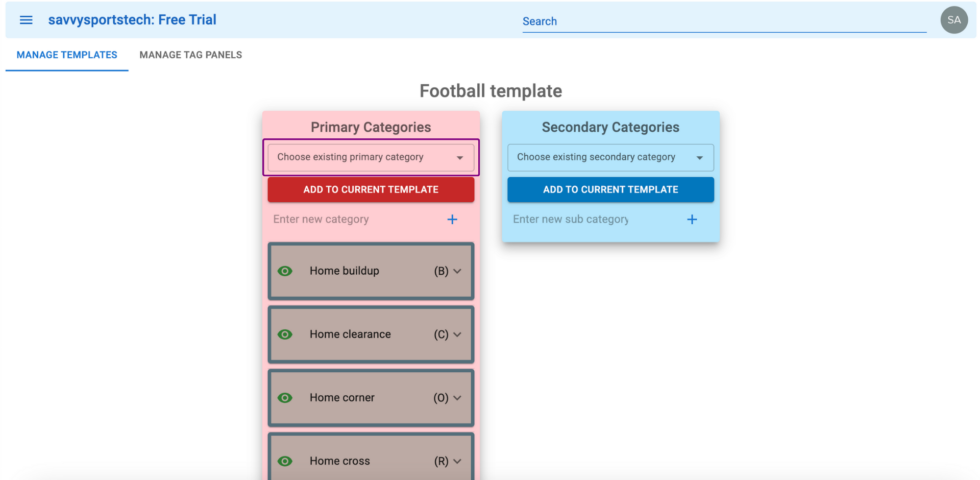980x480 pixels.
Task: Expand the Home corner category chevron
Action: click(457, 398)
